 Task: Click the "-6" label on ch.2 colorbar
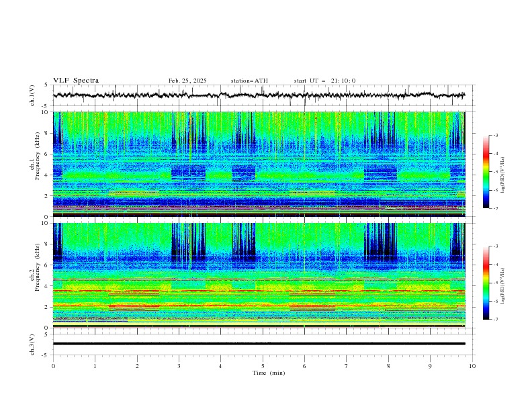click(x=495, y=301)
